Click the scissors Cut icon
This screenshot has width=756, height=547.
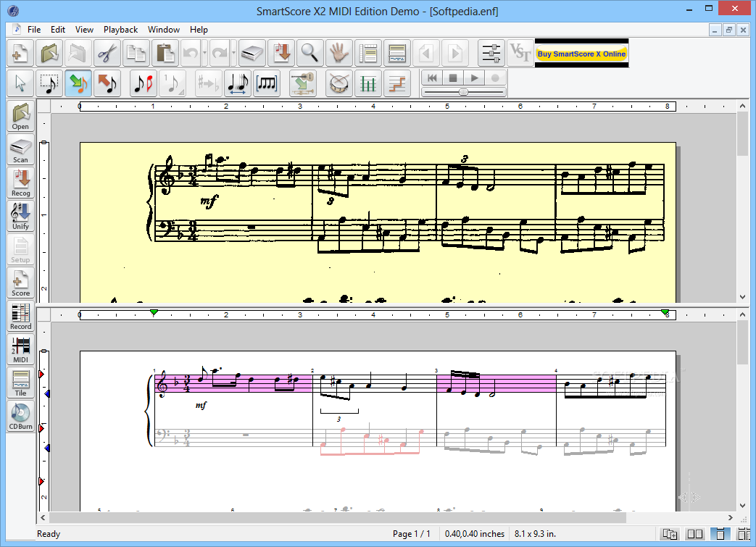coord(107,53)
